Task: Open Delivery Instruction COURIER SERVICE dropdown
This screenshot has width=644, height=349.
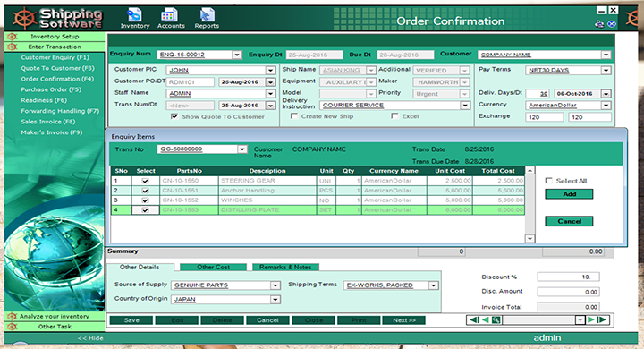Action: (465, 106)
